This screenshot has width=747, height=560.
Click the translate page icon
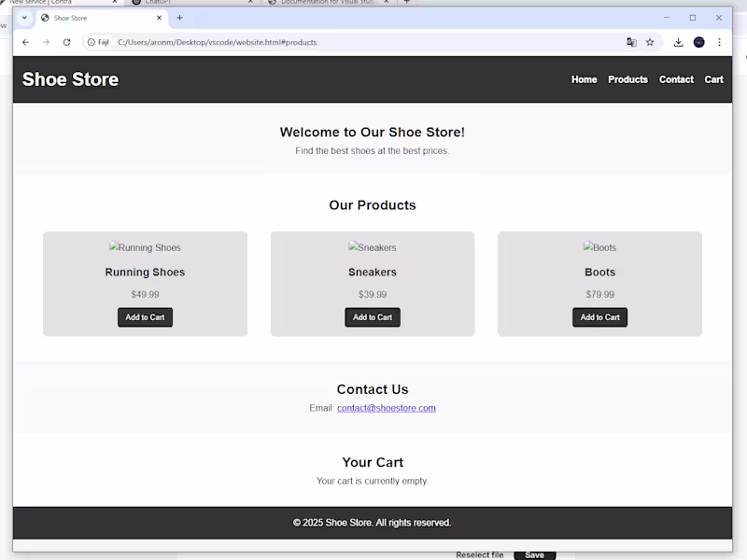(631, 42)
